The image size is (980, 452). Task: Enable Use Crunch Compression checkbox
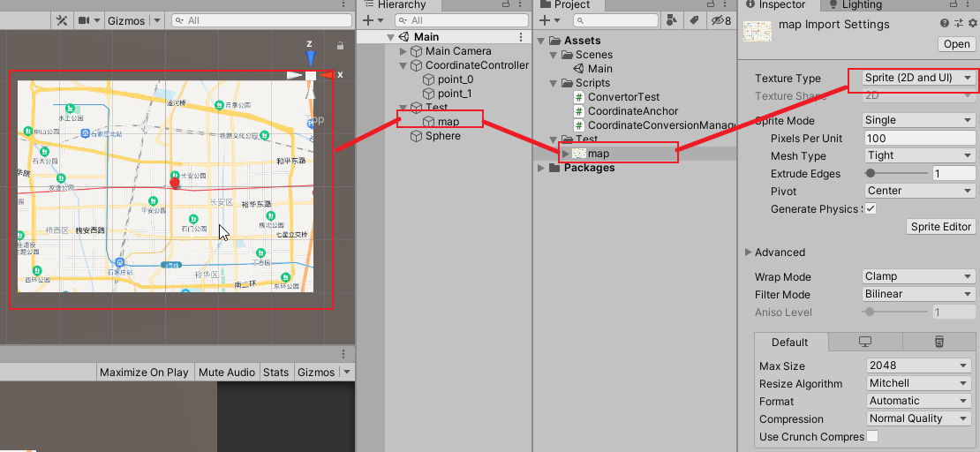click(x=872, y=437)
